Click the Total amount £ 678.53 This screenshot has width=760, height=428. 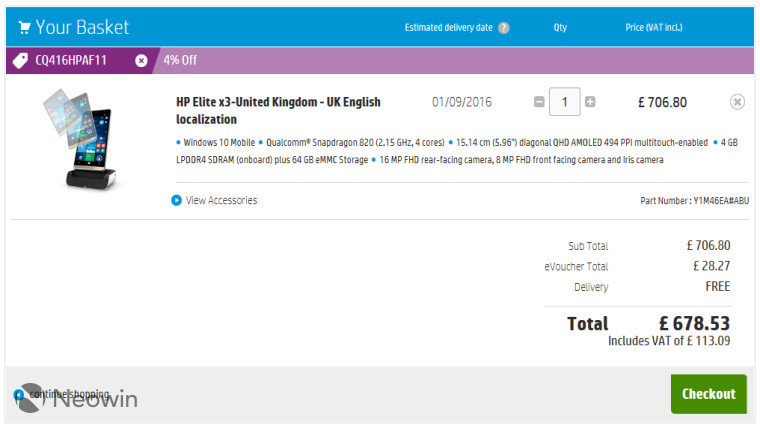coord(695,323)
